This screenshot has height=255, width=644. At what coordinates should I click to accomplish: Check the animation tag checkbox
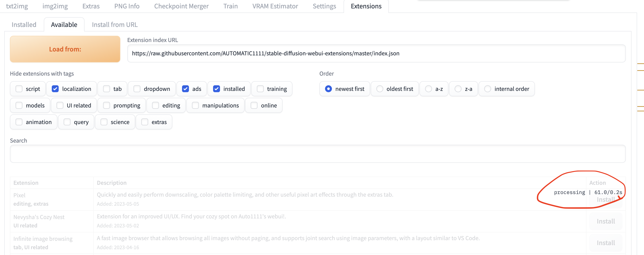click(x=19, y=122)
